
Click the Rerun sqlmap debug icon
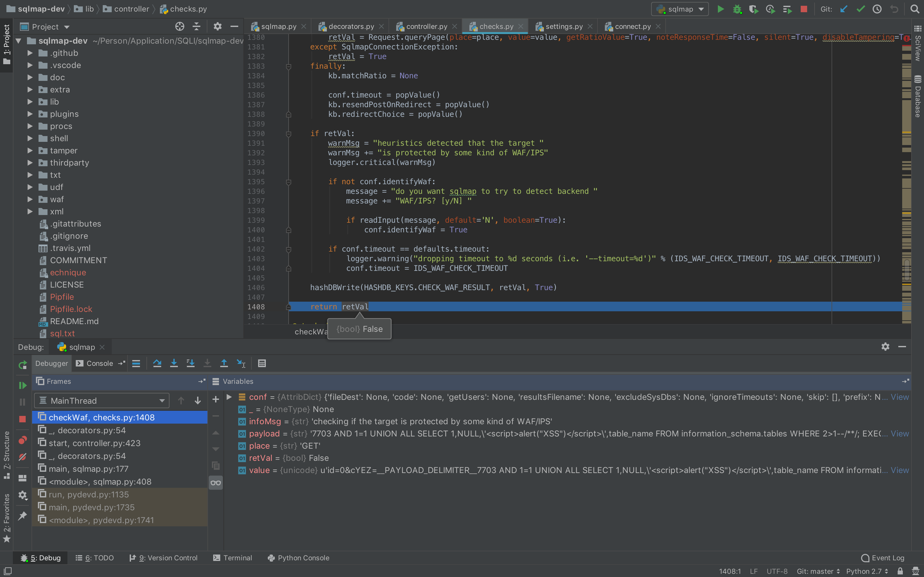coord(22,365)
